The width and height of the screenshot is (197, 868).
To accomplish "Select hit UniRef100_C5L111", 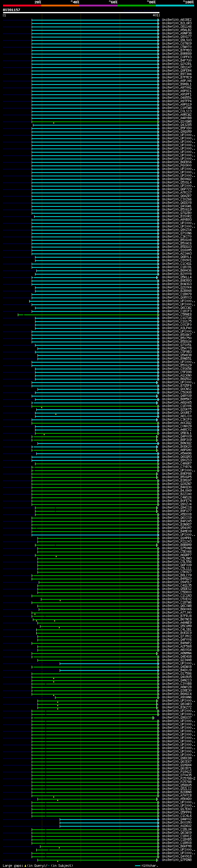I will coord(176,568).
